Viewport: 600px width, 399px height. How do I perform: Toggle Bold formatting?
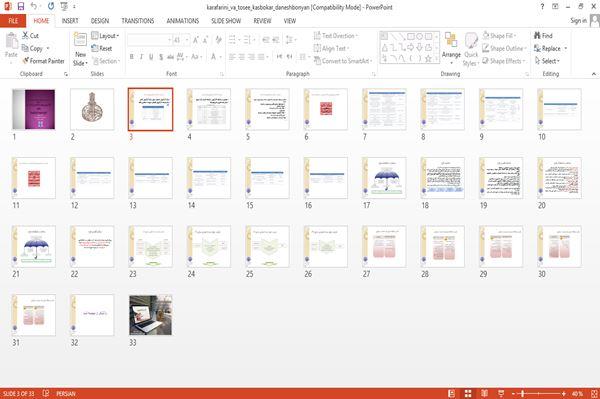tap(132, 57)
